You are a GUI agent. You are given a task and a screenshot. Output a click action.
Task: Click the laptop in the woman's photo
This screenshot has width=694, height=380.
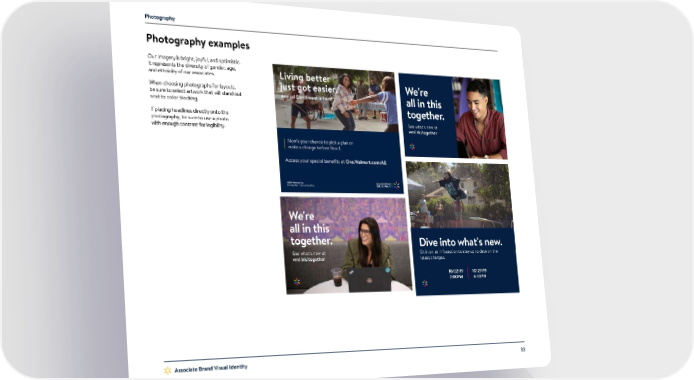pos(369,279)
